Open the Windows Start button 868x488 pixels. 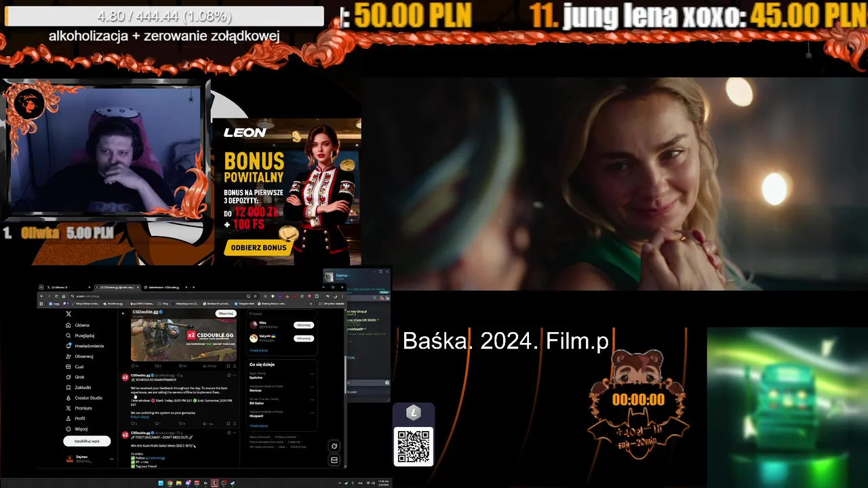pos(161,483)
